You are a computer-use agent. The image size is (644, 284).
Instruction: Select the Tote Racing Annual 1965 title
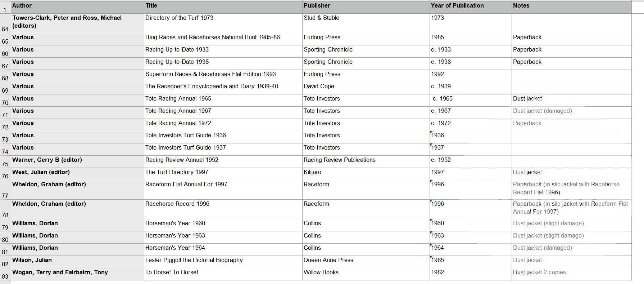coord(223,101)
